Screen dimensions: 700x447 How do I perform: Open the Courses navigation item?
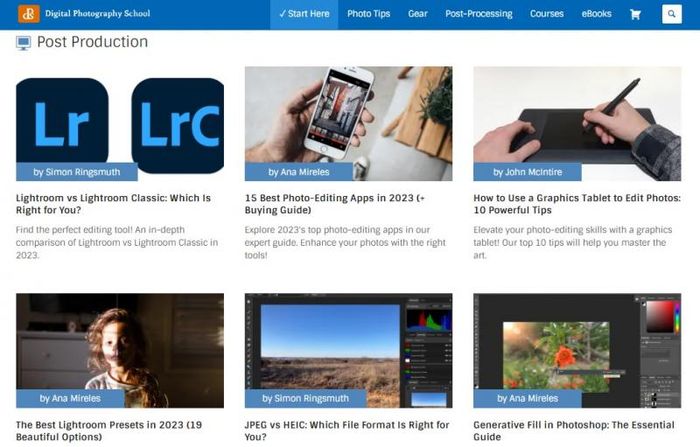[x=546, y=14]
